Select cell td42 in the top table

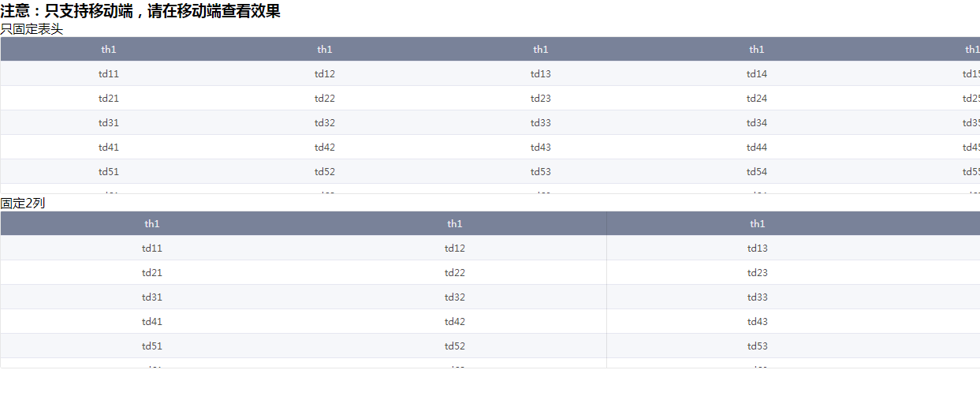[x=325, y=148]
